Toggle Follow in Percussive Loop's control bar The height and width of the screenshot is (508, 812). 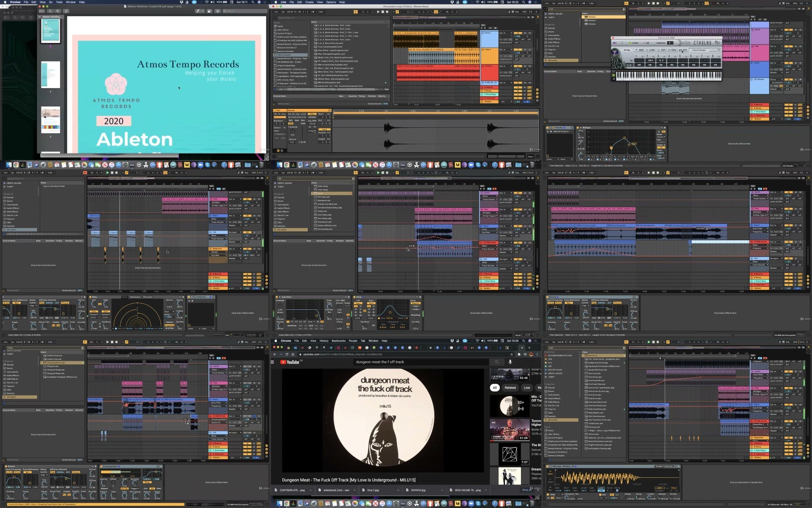tap(356, 12)
